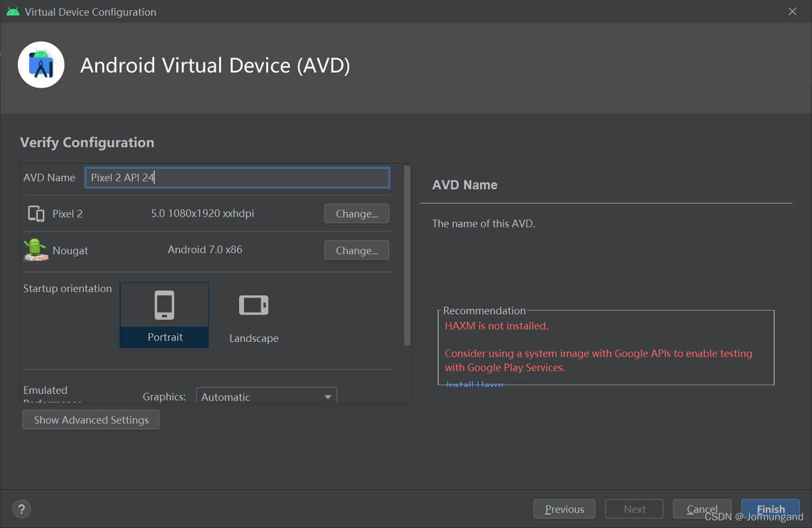Click the configuration panel vertical scrollbar
The width and height of the screenshot is (812, 528).
407,255
